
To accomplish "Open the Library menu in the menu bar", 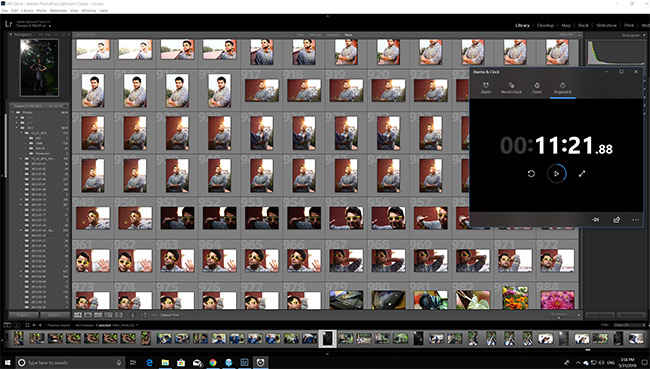I will point(27,10).
